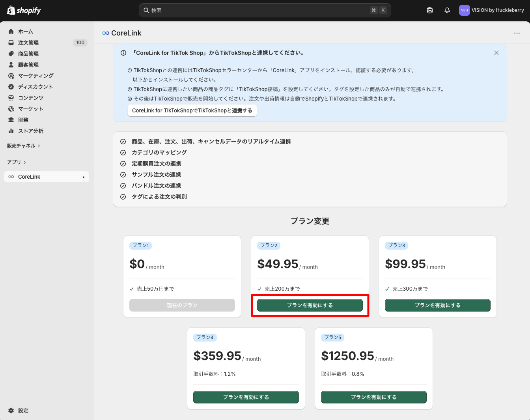
Task: Activate プラン4 at $359.95
Action: (x=246, y=397)
